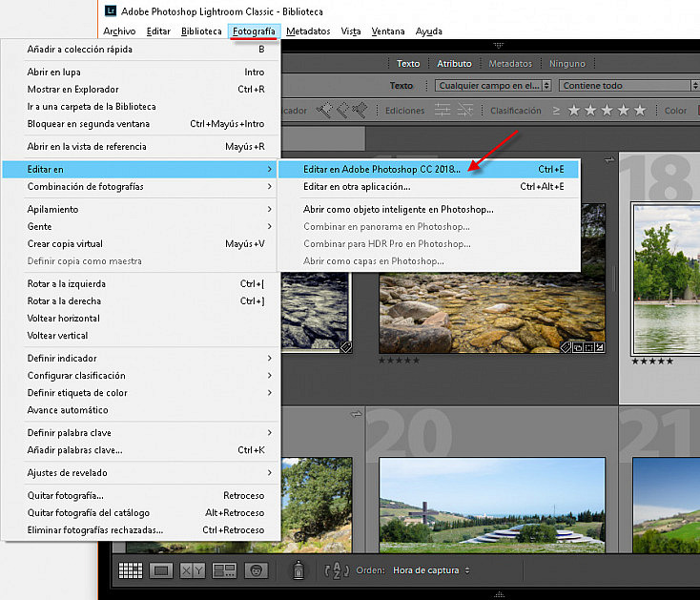
Task: Click crop badge on river stones thumbnail
Action: click(x=588, y=347)
